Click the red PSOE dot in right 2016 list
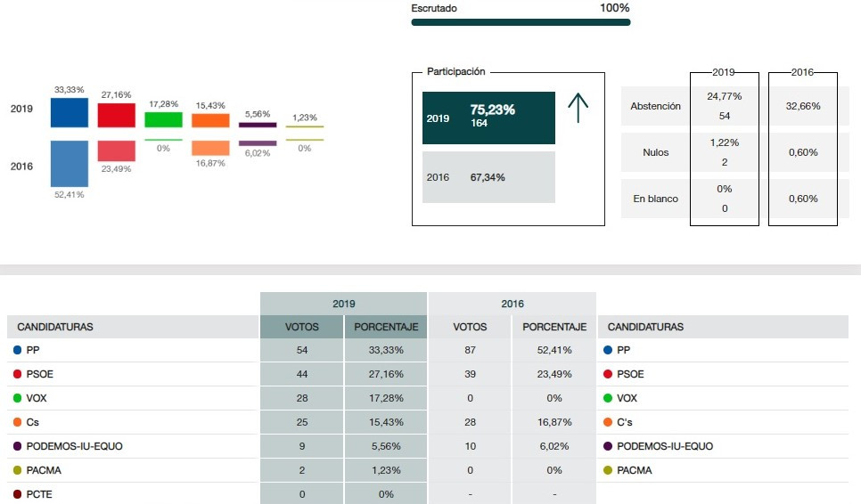 click(607, 374)
